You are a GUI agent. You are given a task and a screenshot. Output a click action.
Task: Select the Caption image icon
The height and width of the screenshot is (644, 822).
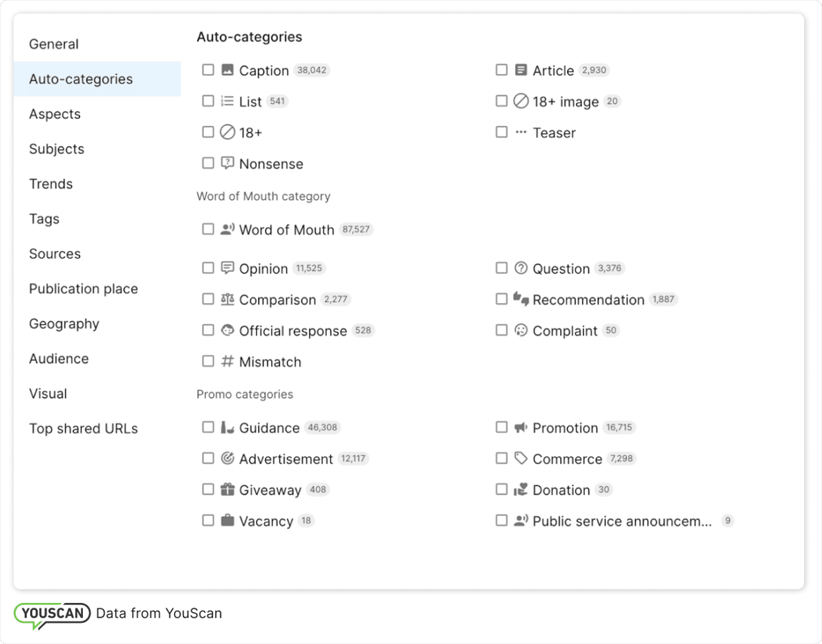point(227,70)
